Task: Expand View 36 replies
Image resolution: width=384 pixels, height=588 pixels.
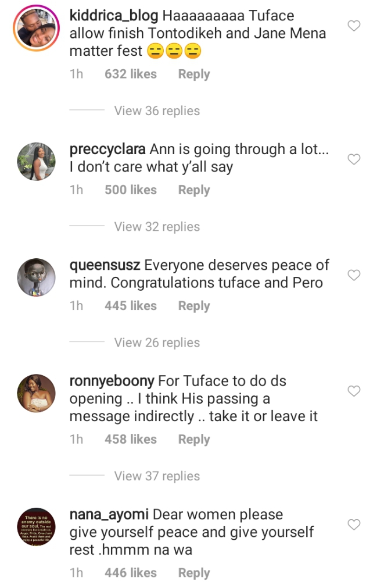Action: [157, 111]
